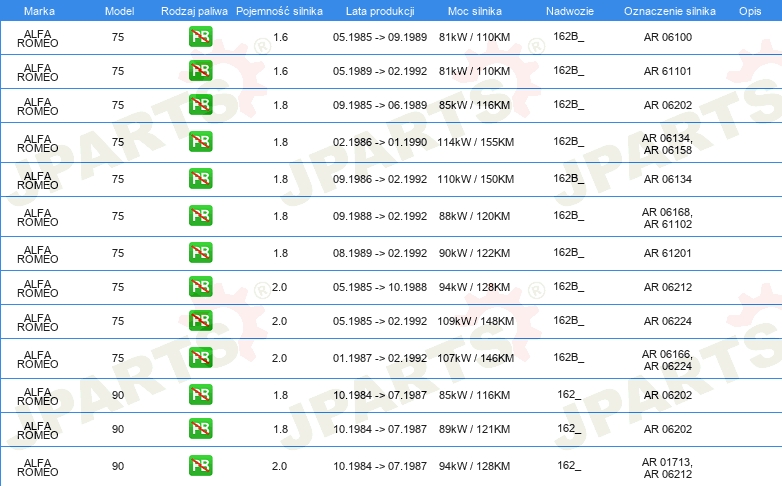
Task: Click fuel icon in 05.1985 -> 10.1988 row
Action: coord(200,286)
